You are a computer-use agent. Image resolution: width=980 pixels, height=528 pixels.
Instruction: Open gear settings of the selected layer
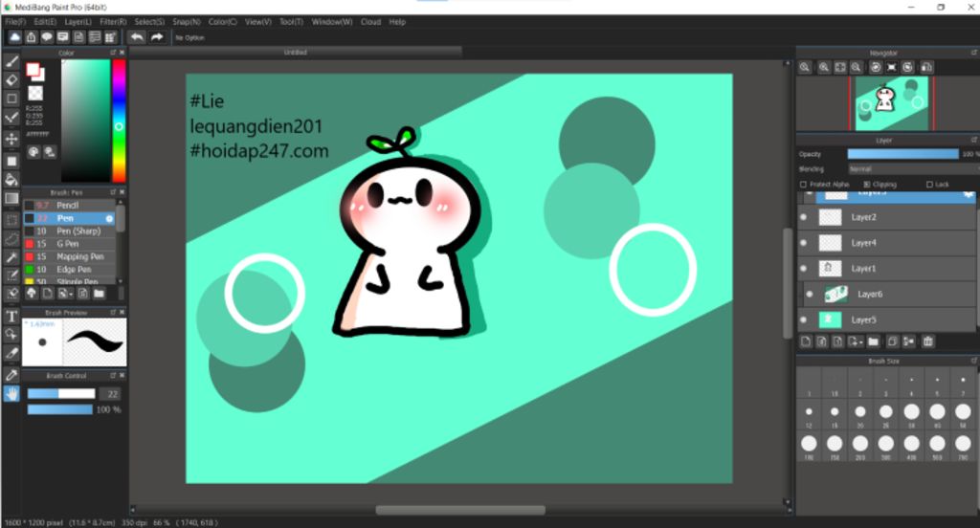969,195
